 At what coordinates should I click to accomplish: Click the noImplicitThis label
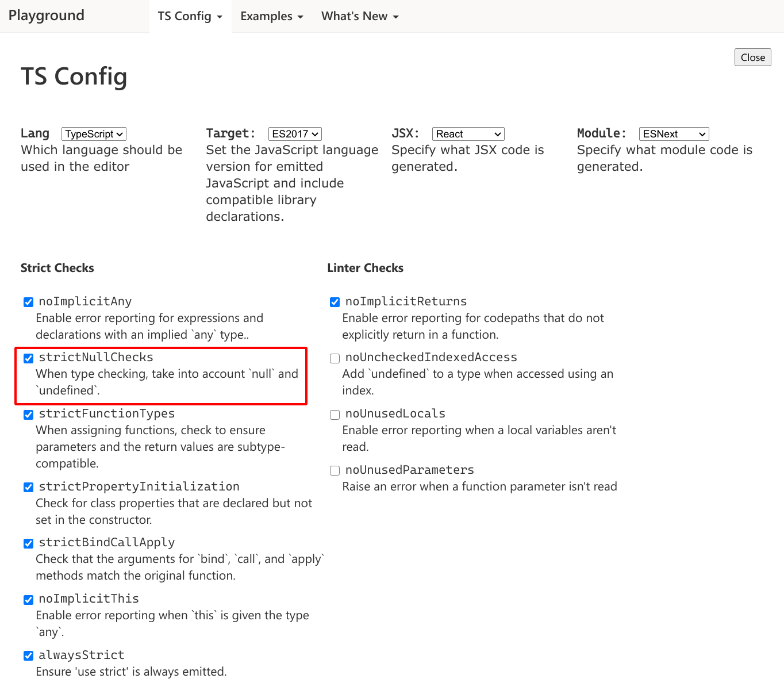89,599
